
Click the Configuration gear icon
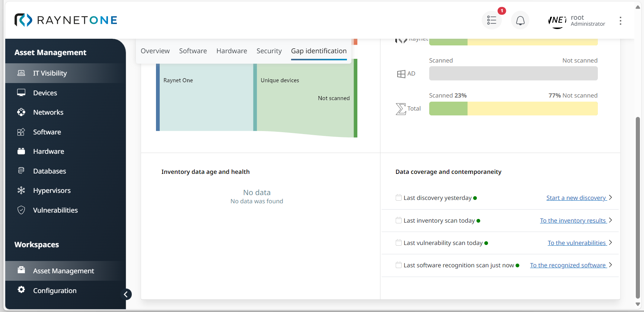coord(21,290)
